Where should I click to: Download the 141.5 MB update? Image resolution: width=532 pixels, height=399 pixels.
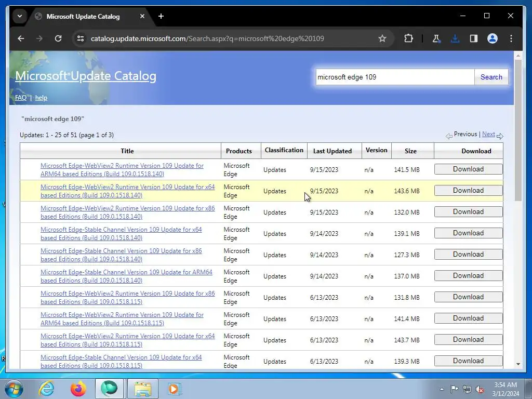coord(468,169)
